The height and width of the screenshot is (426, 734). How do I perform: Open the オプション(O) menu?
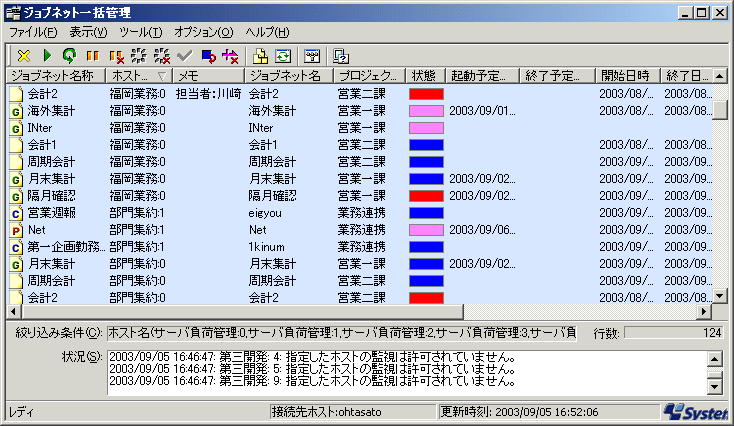tap(203, 33)
